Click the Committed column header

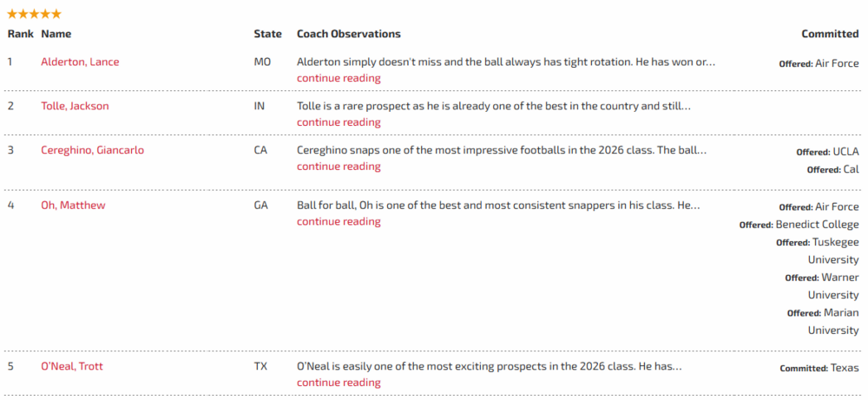(x=830, y=34)
